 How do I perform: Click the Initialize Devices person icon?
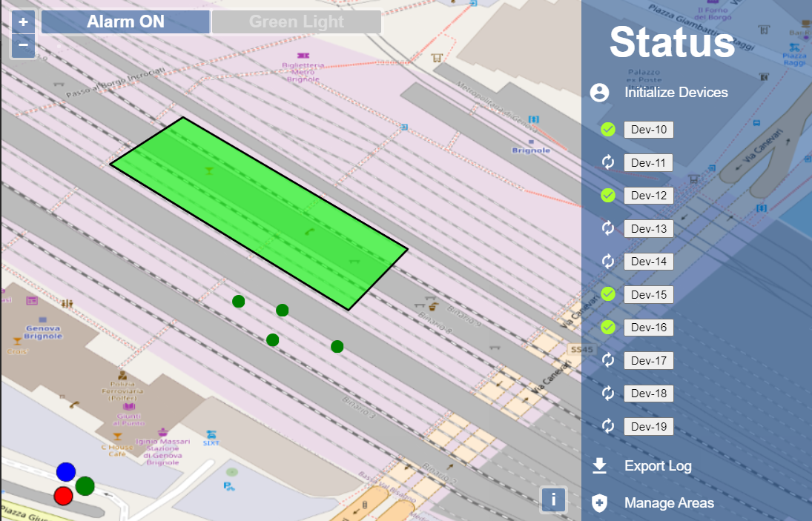click(x=599, y=93)
